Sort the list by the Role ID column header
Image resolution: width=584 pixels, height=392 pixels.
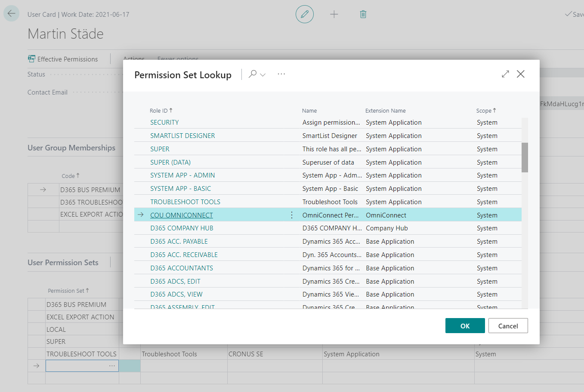coord(161,110)
